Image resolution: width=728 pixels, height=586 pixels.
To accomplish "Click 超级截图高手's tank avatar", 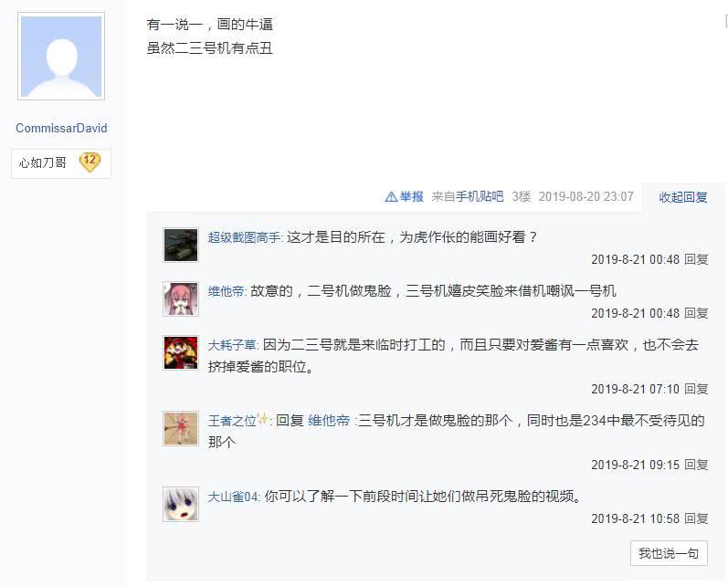I will (181, 245).
